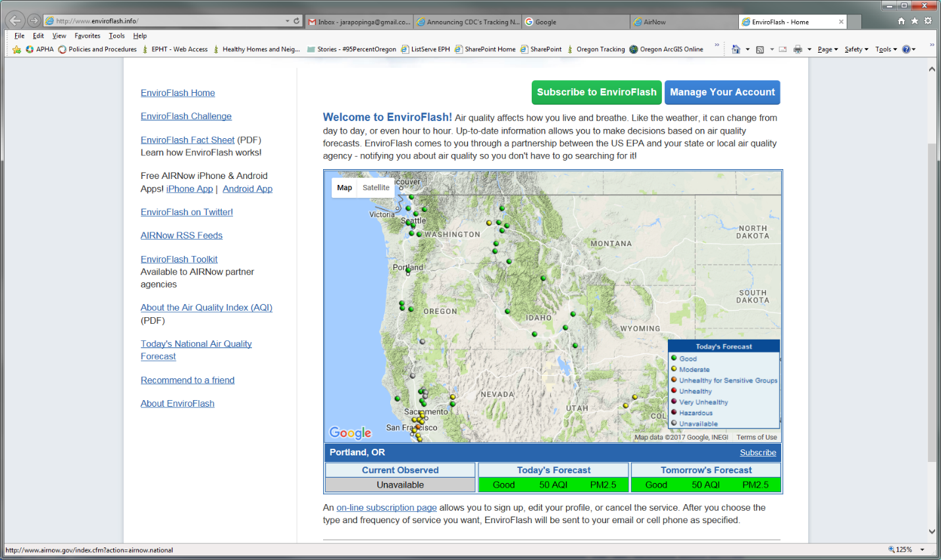Click Manage Your Account button

tap(723, 92)
